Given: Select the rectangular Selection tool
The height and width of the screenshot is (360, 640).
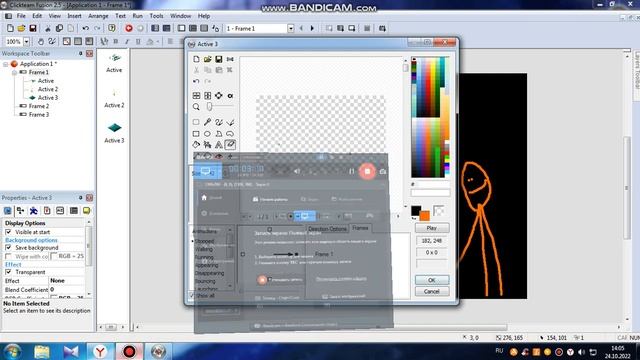Looking at the screenshot, I should (196, 122).
